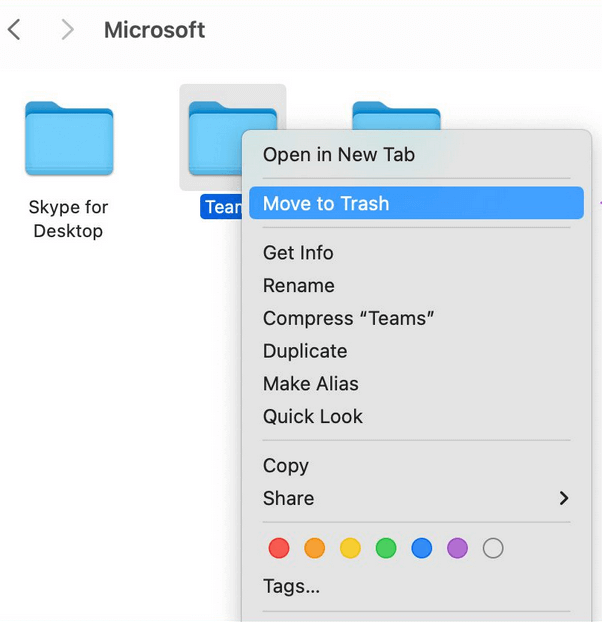Go forward with the right chevron arrow
The height and width of the screenshot is (622, 602).
click(67, 30)
